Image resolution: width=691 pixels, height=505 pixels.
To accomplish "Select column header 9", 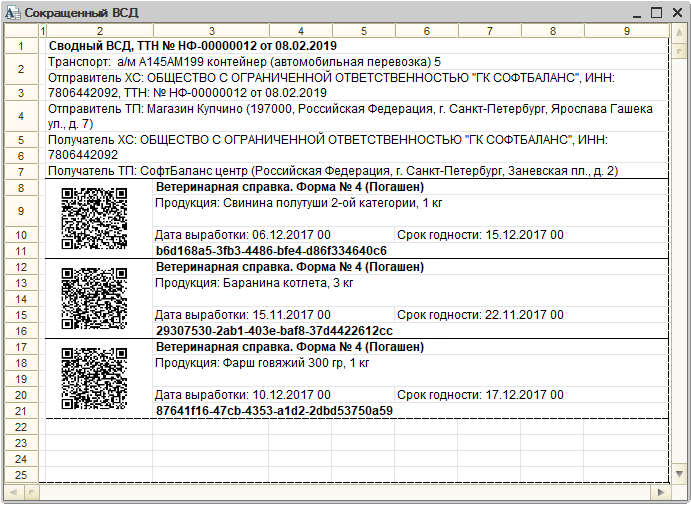I will (x=627, y=31).
